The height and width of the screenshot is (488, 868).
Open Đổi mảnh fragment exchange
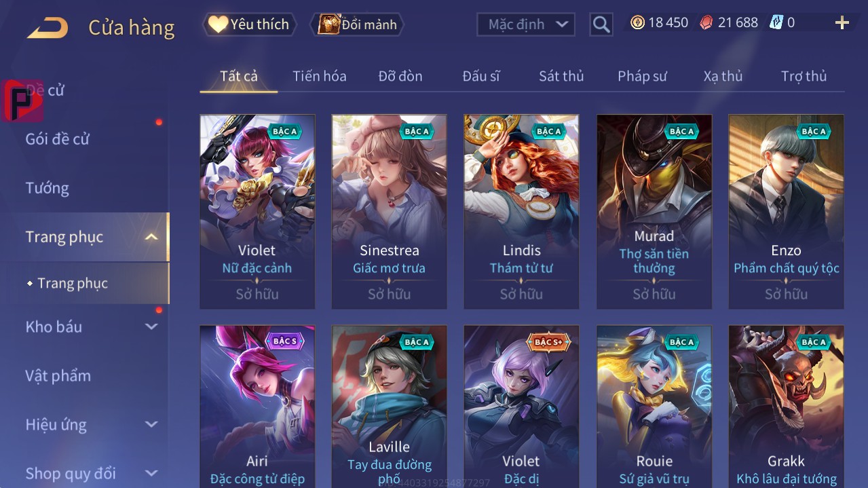357,24
